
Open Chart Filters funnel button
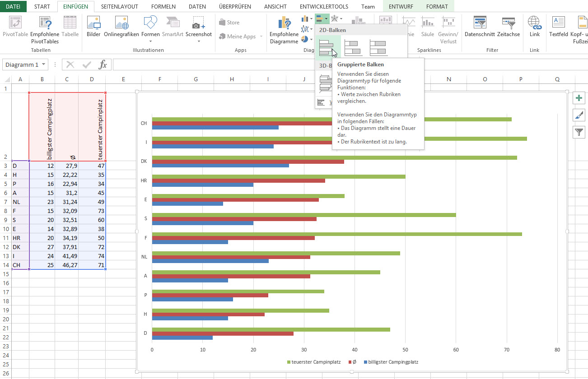pos(579,132)
